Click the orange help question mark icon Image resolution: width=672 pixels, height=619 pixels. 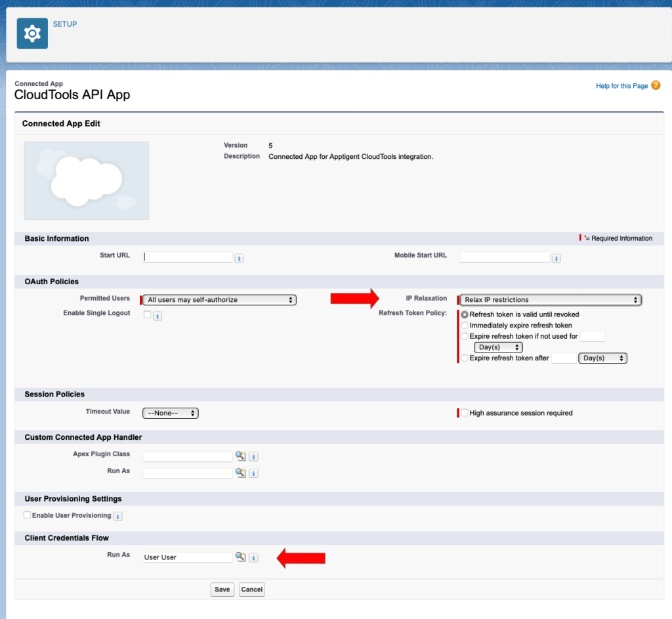coord(656,85)
